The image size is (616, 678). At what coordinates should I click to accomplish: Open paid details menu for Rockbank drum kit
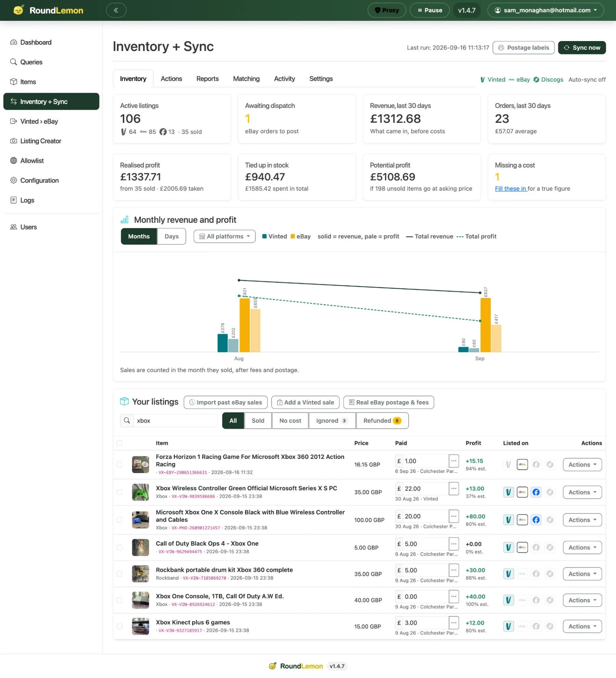click(x=454, y=570)
